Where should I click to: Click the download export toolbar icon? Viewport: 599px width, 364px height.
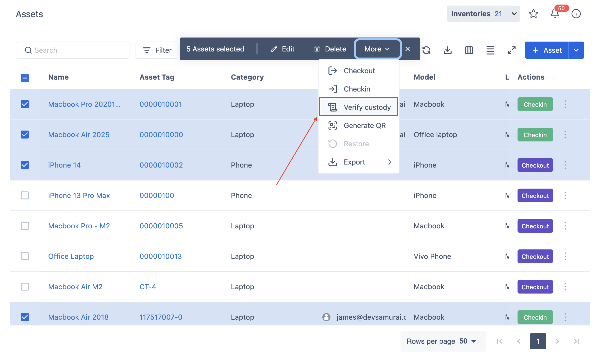[x=447, y=50]
